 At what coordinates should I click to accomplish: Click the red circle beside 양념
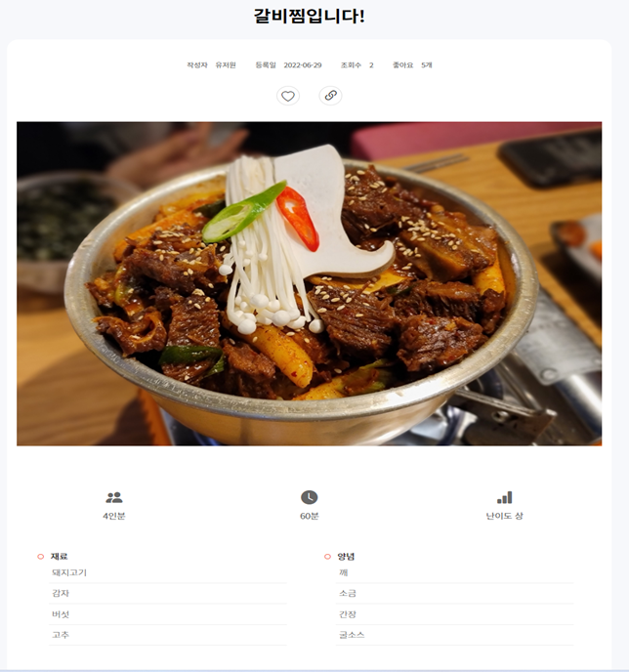[327, 557]
